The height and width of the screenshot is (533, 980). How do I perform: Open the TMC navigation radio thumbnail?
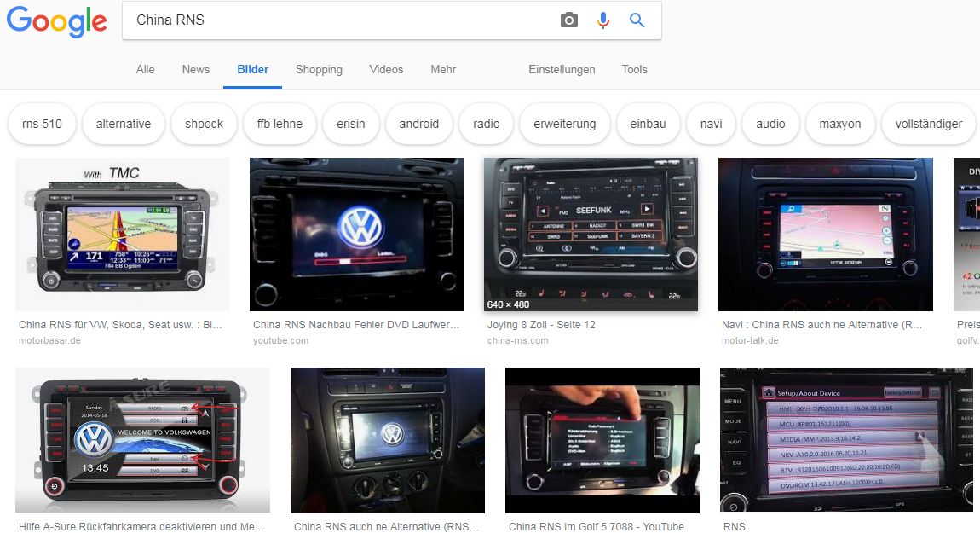pyautogui.click(x=123, y=234)
